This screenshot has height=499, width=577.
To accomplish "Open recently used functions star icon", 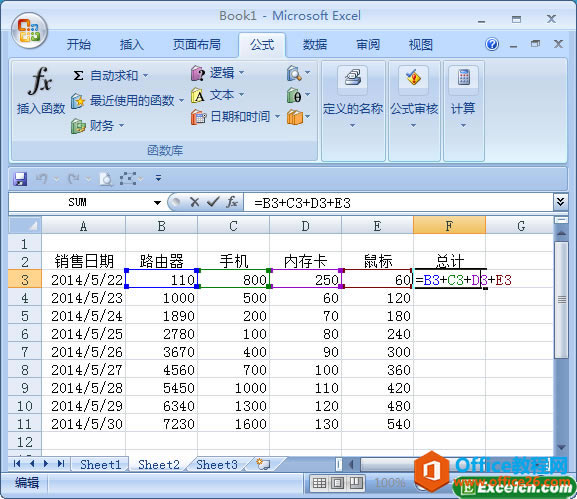I will pos(78,100).
